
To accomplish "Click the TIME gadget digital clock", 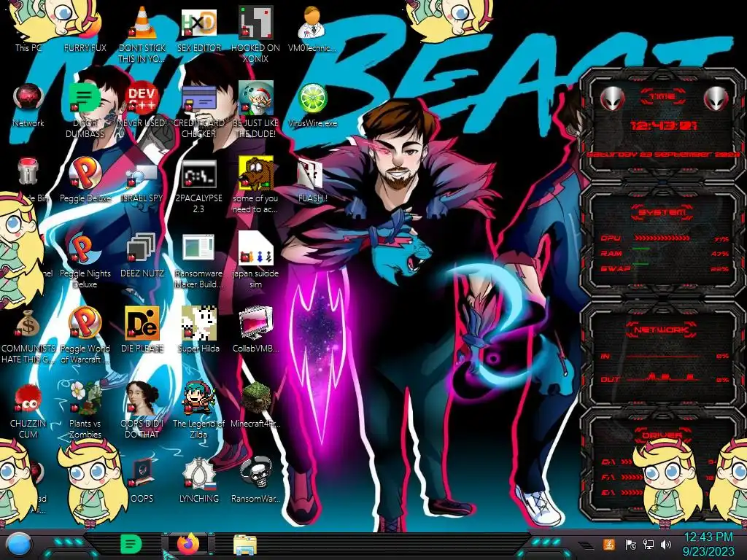I will pos(663,125).
